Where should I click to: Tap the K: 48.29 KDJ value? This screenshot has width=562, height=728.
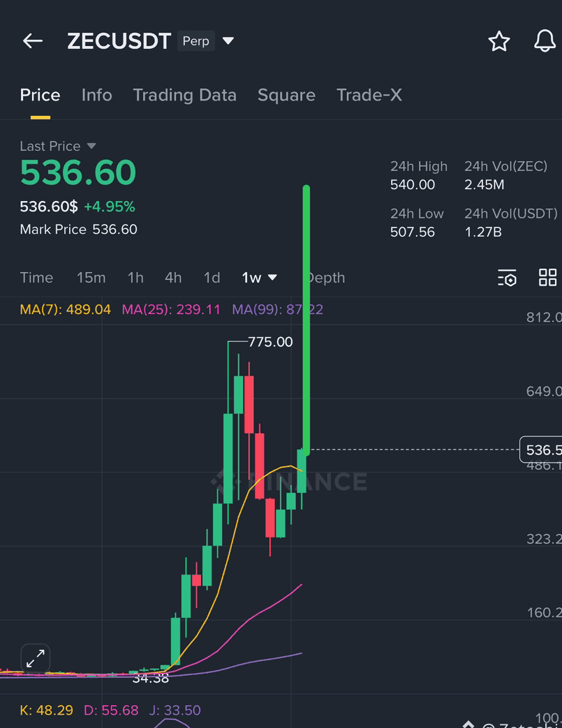click(x=47, y=710)
